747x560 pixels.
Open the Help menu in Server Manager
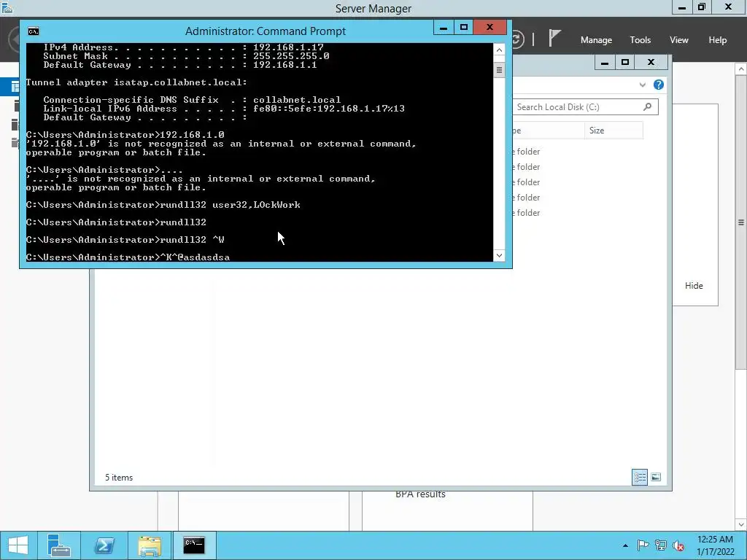click(x=717, y=40)
